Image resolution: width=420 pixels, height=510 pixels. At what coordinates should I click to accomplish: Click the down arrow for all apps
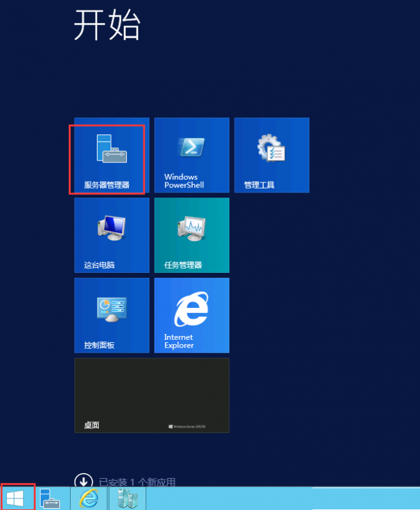(83, 480)
